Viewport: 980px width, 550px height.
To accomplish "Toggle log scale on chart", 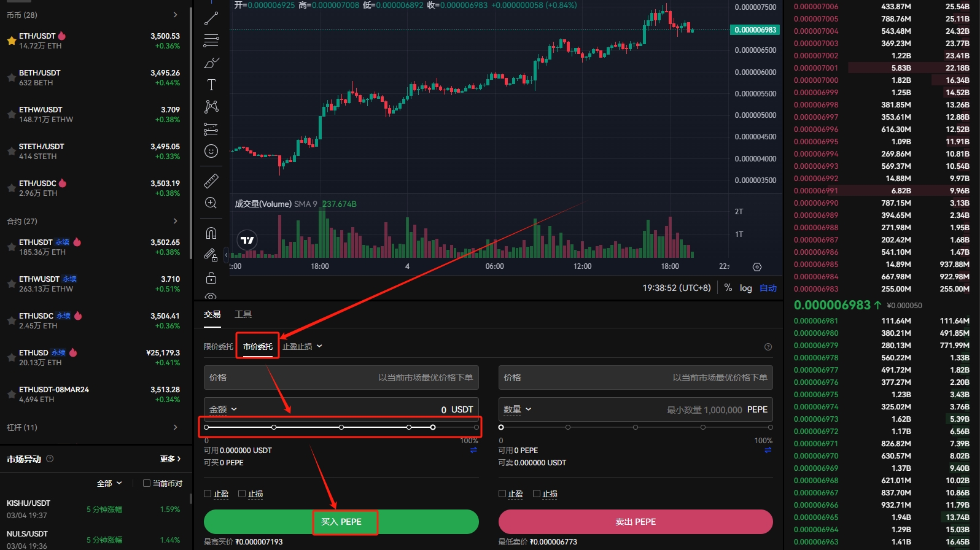I will (x=745, y=288).
